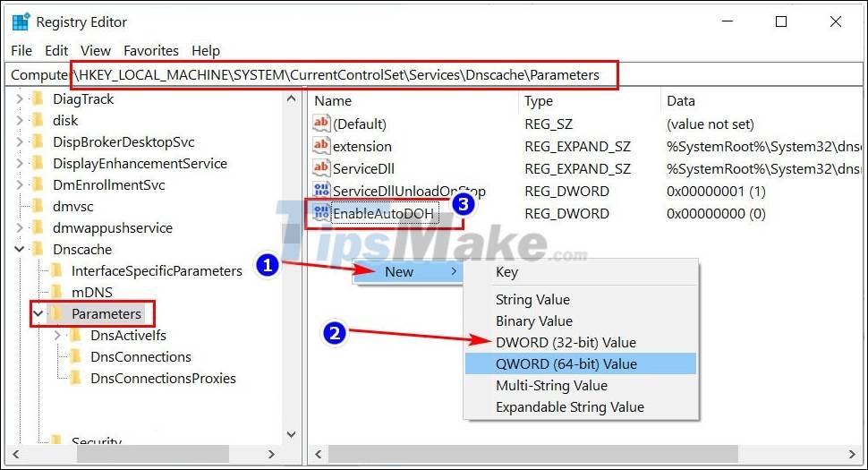Image resolution: width=868 pixels, height=470 pixels.
Task: Select the ServiceDll value name
Action: tap(363, 169)
